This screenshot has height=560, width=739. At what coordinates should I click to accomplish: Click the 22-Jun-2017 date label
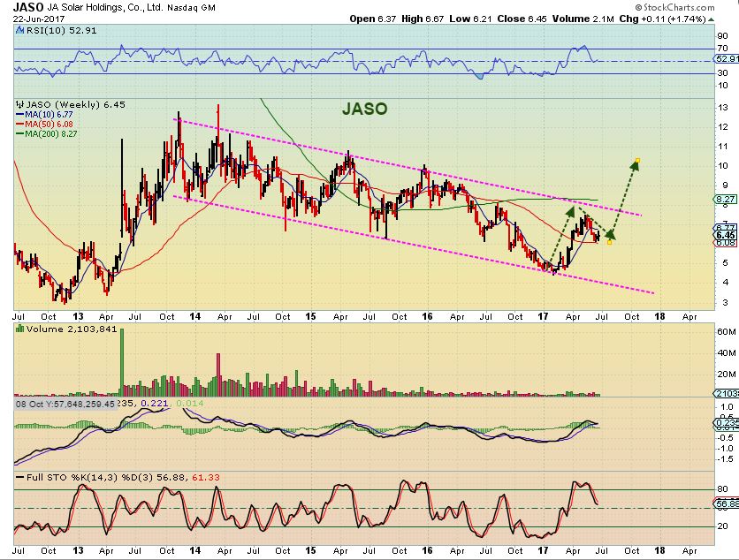click(39, 19)
